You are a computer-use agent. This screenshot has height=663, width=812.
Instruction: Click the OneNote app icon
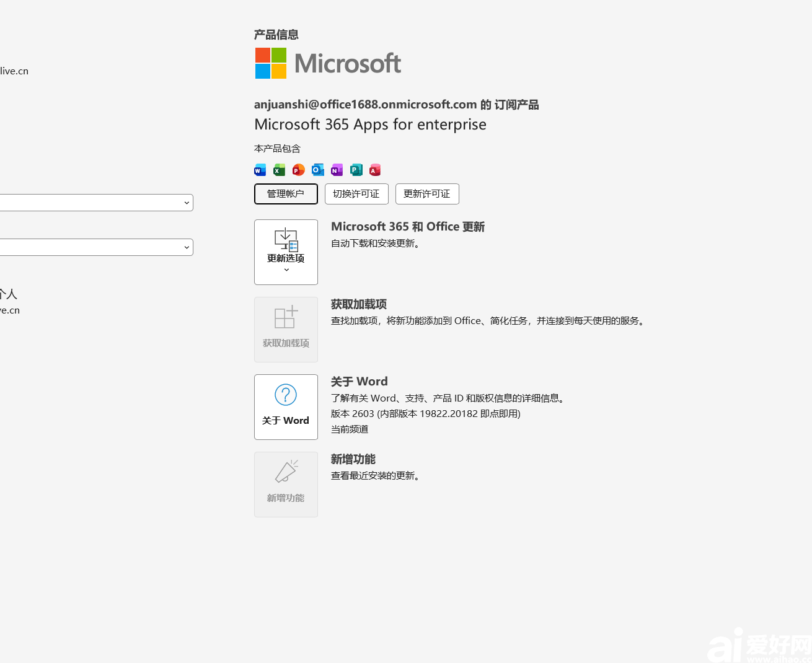(x=337, y=170)
